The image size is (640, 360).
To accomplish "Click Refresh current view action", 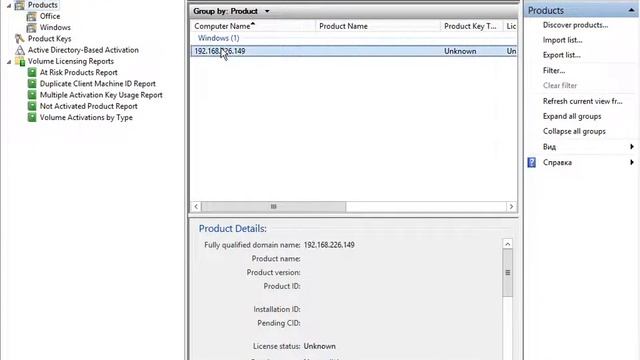I will point(582,101).
